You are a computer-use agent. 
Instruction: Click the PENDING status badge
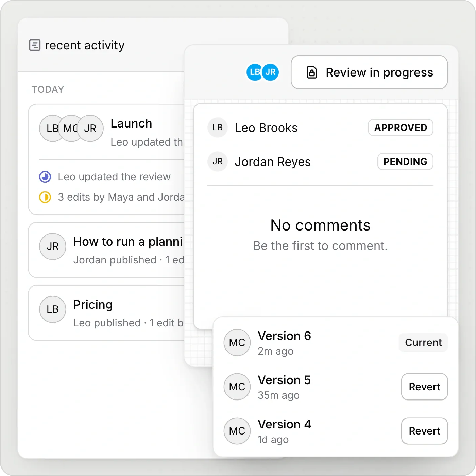click(405, 161)
